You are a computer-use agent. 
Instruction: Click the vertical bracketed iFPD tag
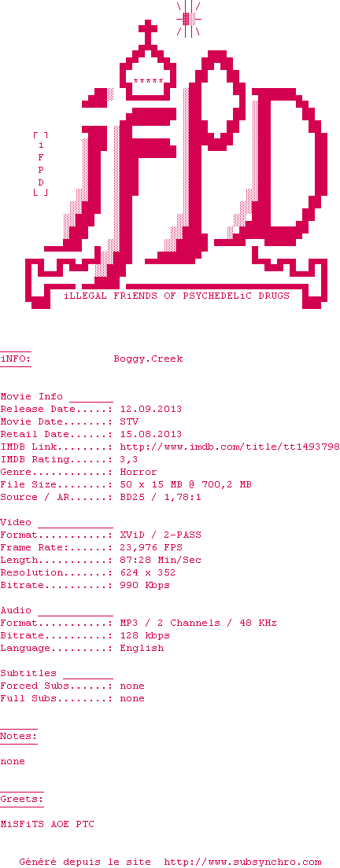point(40,164)
